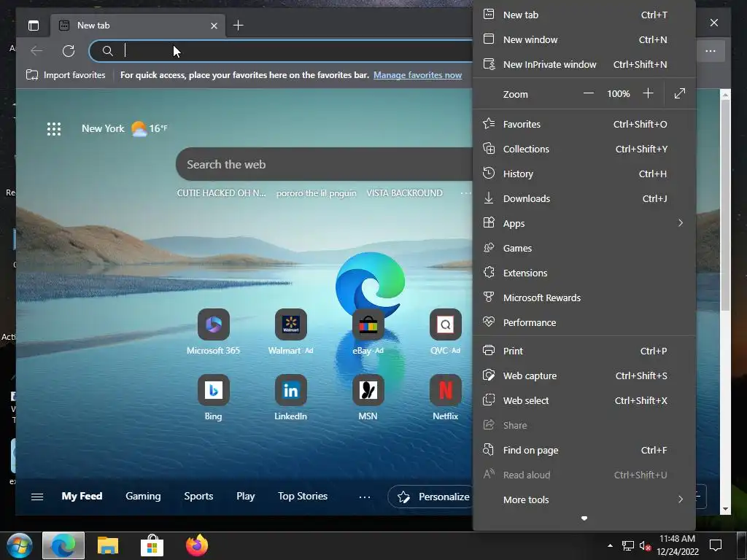The image size is (747, 560).
Task: Select VISTA BACKROUND suggestion
Action: click(404, 192)
